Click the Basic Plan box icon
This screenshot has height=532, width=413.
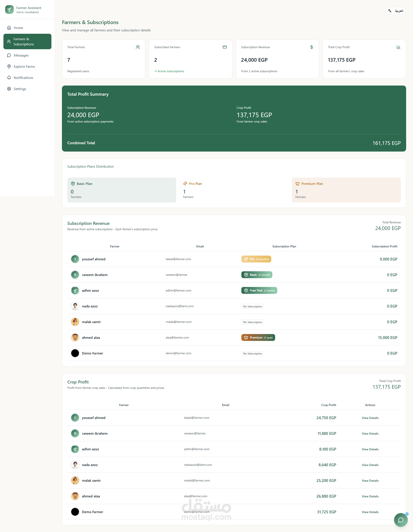(x=73, y=184)
